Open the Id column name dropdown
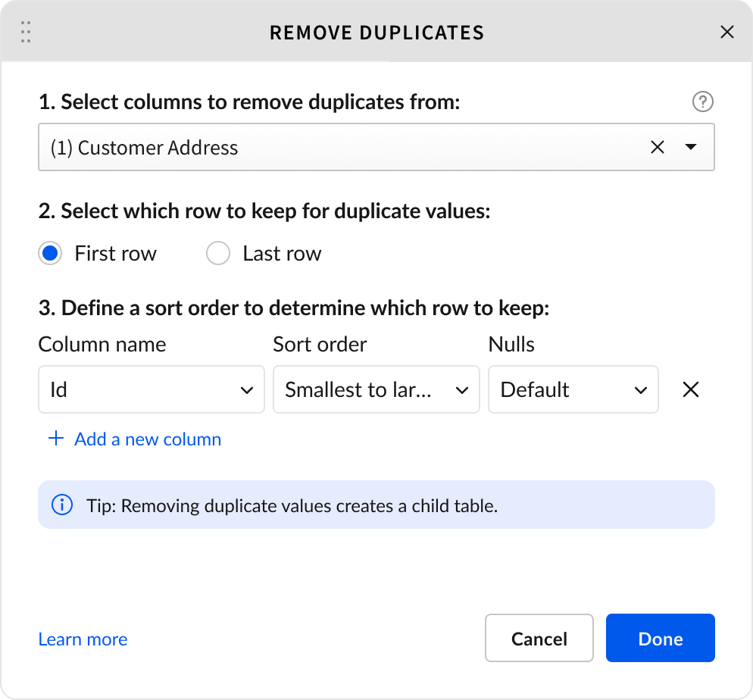This screenshot has width=753, height=700. click(x=152, y=390)
